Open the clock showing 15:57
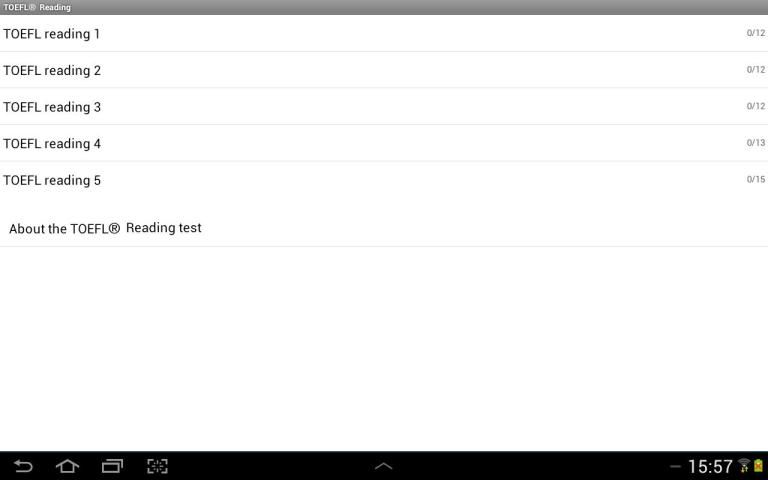This screenshot has height=480, width=768. tap(710, 466)
